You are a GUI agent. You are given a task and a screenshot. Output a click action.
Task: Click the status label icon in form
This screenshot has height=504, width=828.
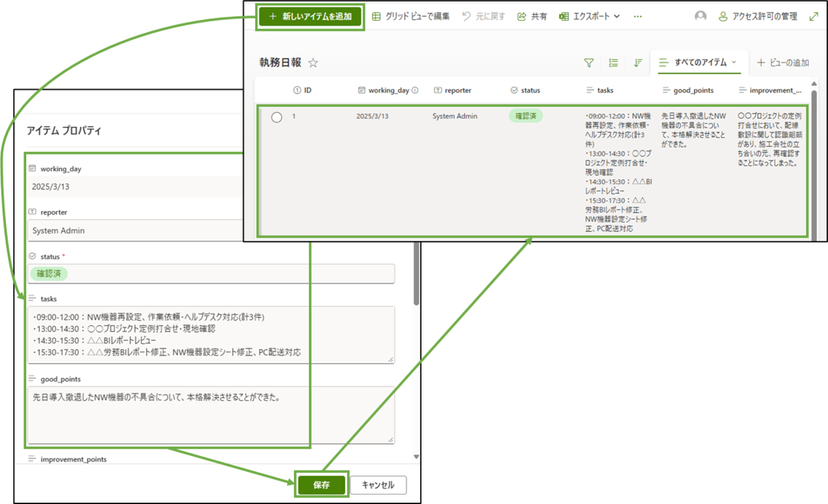click(32, 256)
